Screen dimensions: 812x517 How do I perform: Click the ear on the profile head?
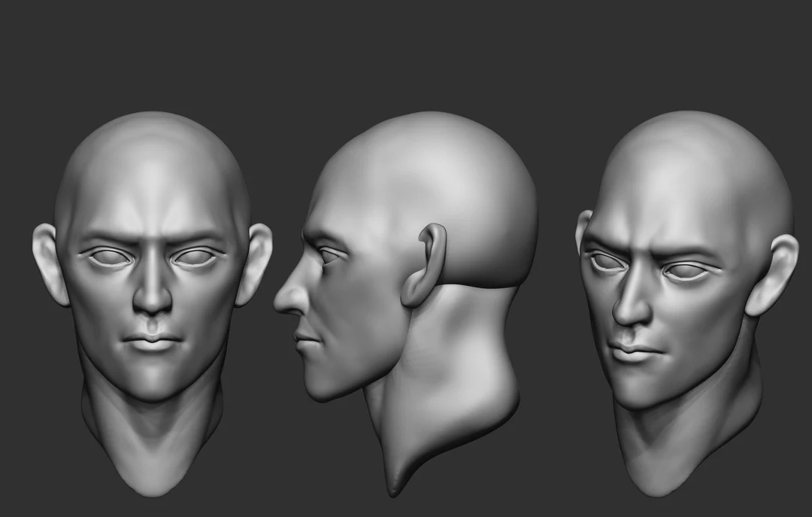pyautogui.click(x=425, y=260)
